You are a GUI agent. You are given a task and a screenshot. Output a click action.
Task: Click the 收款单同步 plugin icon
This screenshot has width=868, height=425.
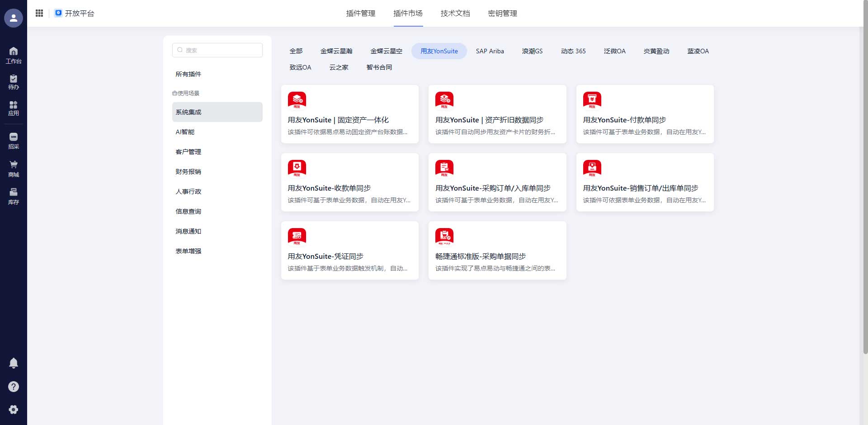pos(297,168)
